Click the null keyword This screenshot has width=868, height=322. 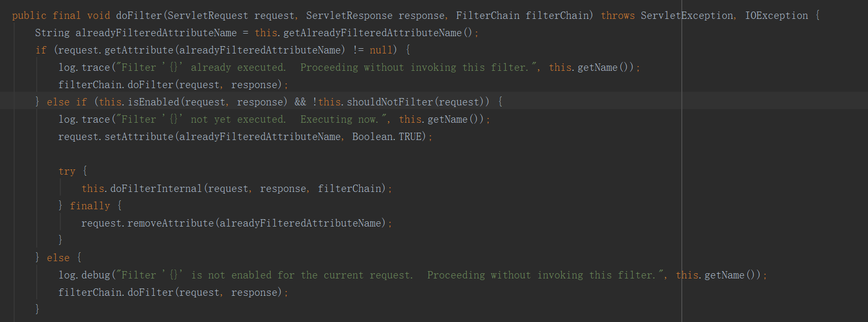pos(381,50)
